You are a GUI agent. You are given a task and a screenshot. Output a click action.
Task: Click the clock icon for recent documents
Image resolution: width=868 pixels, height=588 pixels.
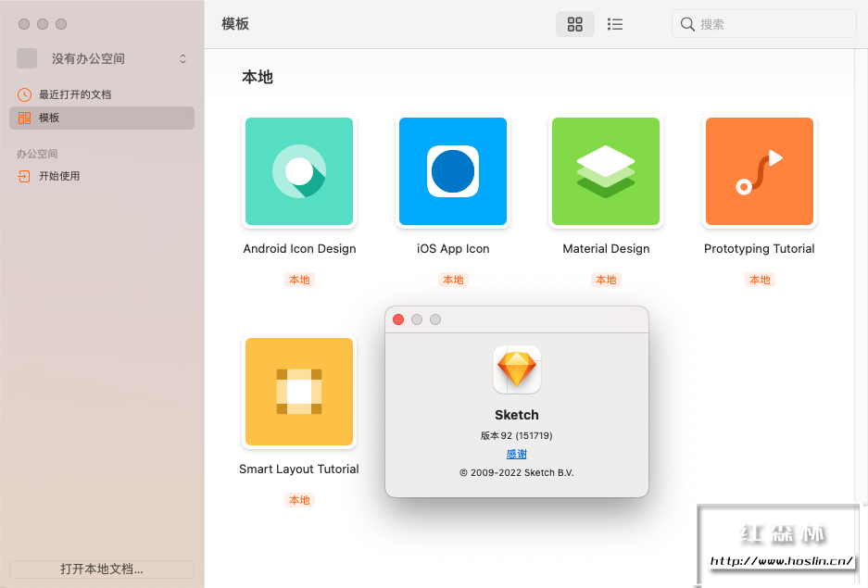click(x=24, y=94)
